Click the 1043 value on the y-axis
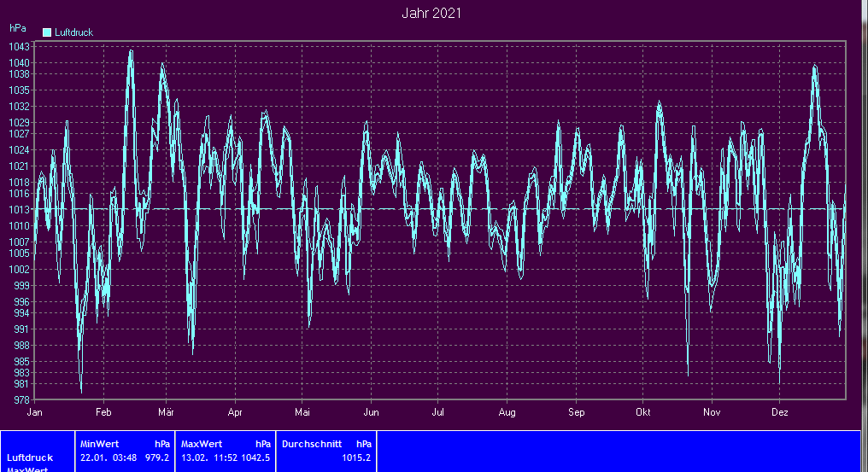This screenshot has width=868, height=472. 20,46
